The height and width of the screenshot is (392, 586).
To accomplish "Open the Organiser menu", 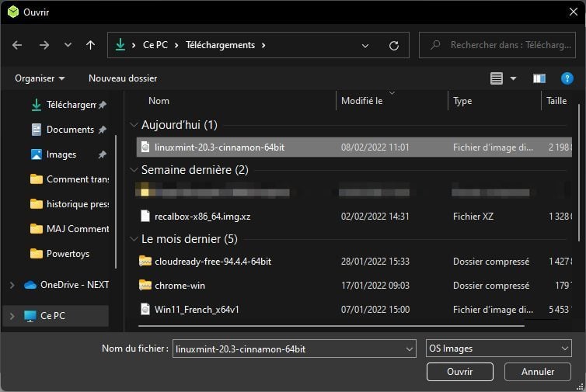I will 40,78.
